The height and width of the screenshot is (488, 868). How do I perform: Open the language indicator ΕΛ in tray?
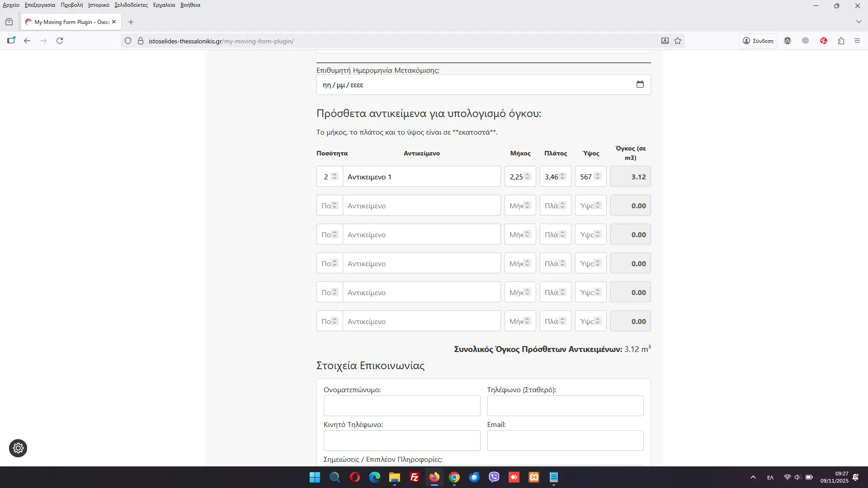[x=770, y=478]
